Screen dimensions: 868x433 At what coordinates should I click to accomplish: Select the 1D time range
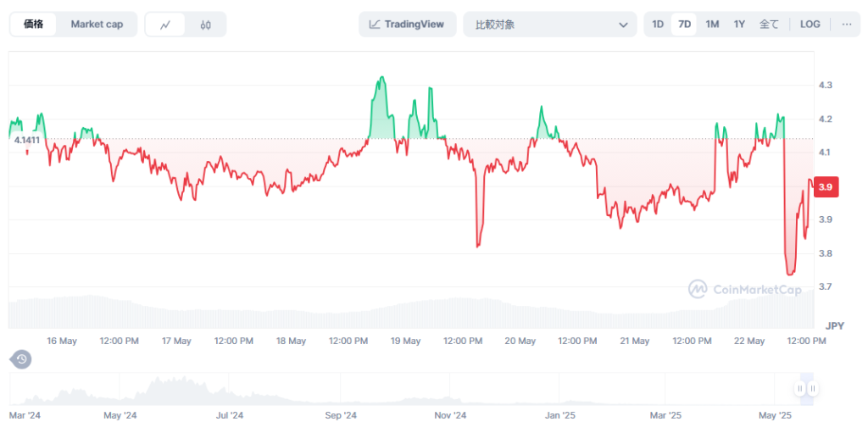click(x=658, y=25)
